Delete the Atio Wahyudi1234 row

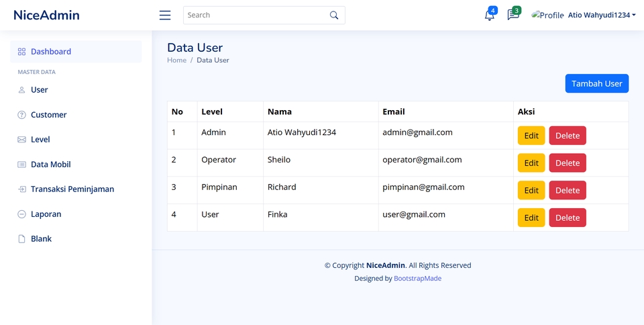(568, 136)
